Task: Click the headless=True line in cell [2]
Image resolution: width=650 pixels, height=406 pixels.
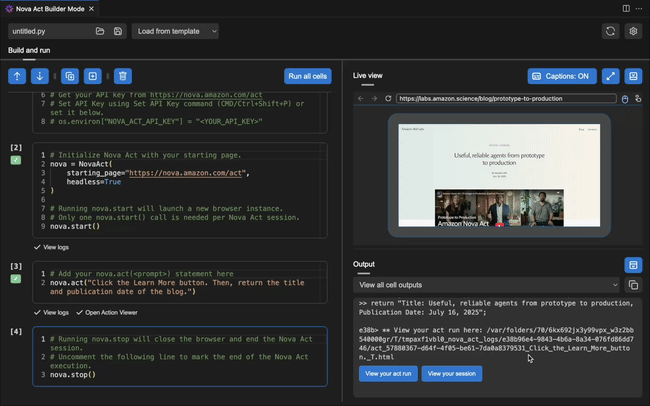Action: 94,182
